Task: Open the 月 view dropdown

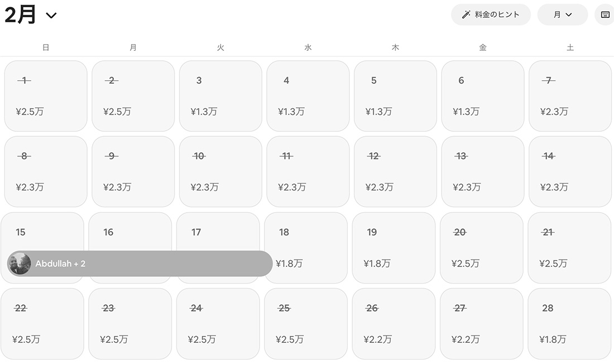Action: coord(562,15)
